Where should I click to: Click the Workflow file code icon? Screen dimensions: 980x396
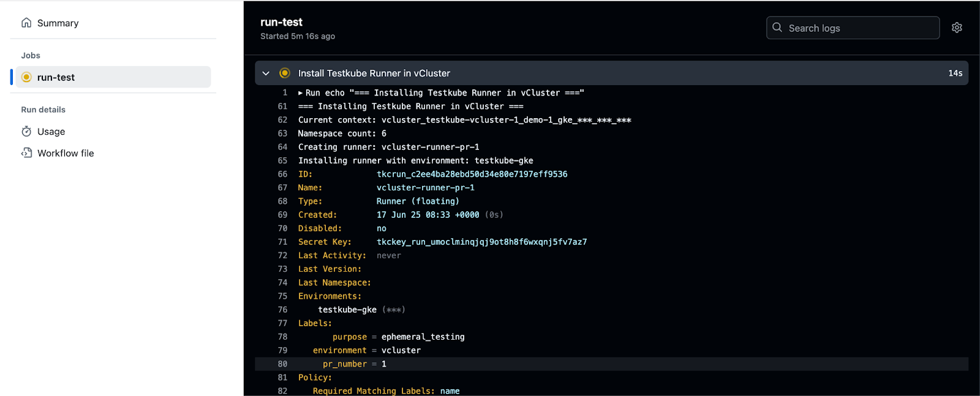click(26, 153)
